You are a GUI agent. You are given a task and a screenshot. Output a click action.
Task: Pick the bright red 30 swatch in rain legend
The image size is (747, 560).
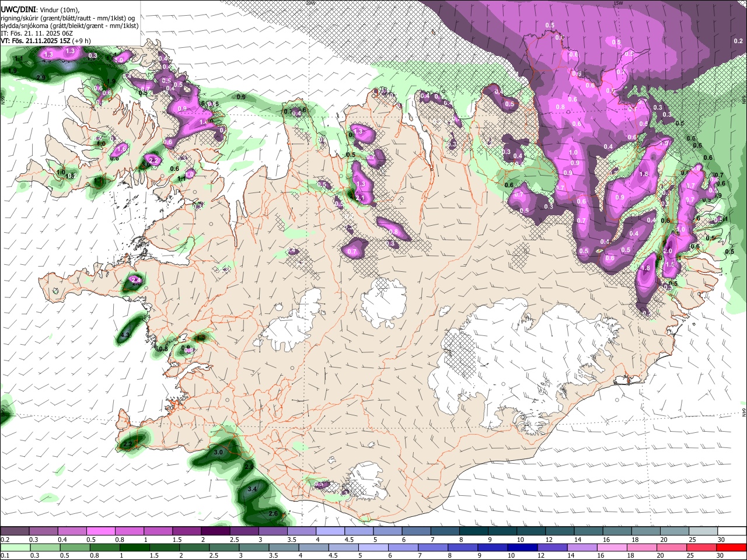pos(732,547)
